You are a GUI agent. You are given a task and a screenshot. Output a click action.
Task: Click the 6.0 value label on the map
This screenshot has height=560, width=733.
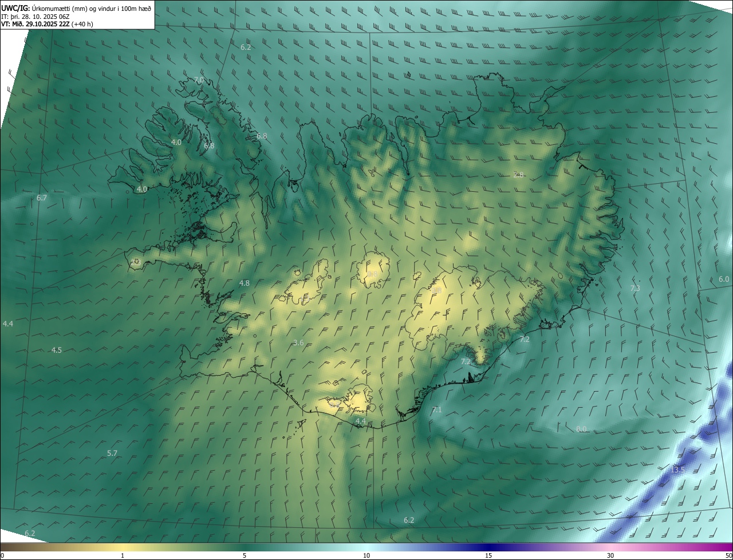[724, 279]
